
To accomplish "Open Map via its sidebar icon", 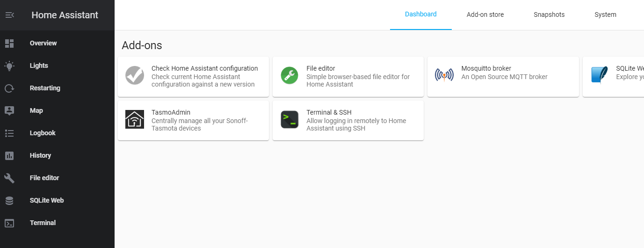I will [9, 110].
